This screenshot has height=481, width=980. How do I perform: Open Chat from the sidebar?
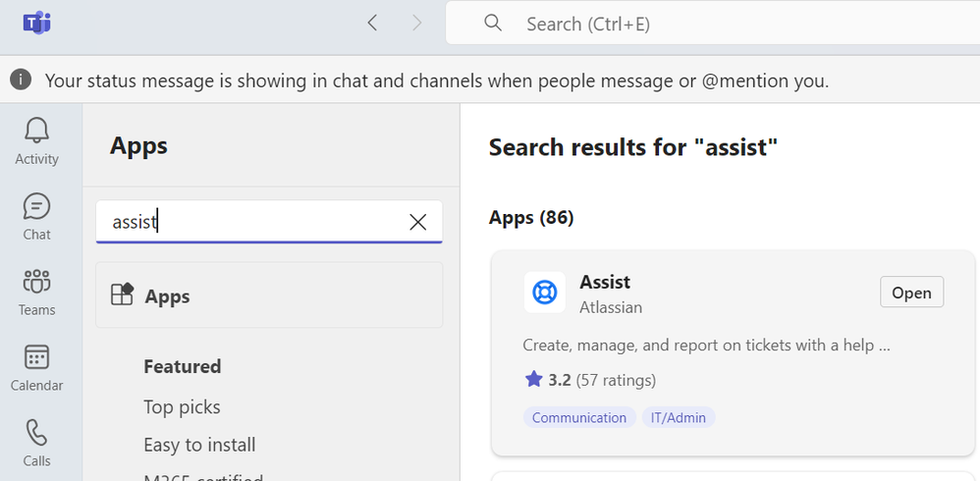37,217
